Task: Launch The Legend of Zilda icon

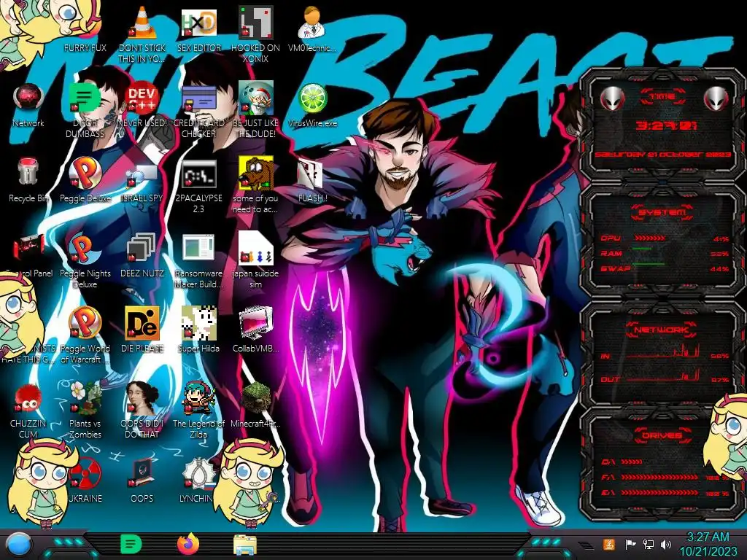Action: (x=198, y=398)
